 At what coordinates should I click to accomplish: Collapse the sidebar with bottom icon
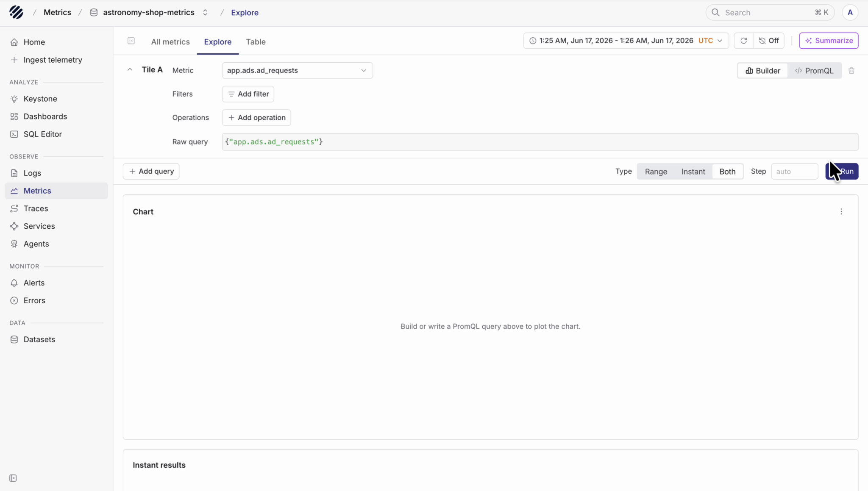click(13, 478)
